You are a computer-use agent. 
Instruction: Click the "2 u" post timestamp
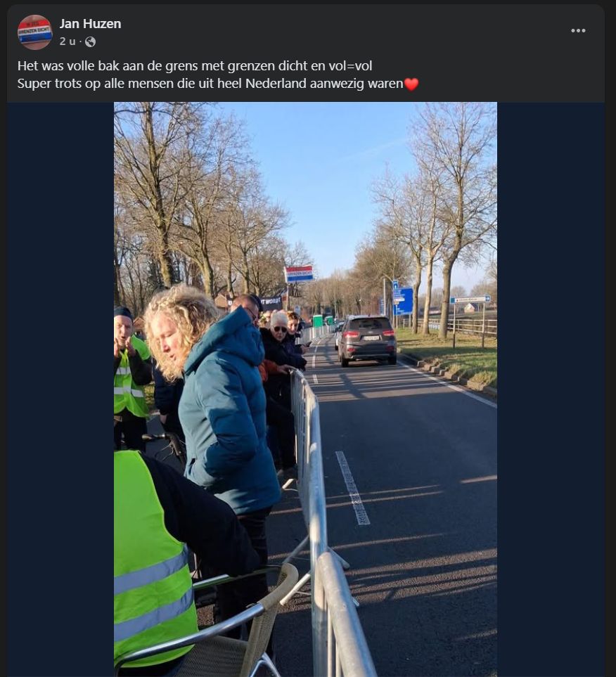pyautogui.click(x=68, y=41)
